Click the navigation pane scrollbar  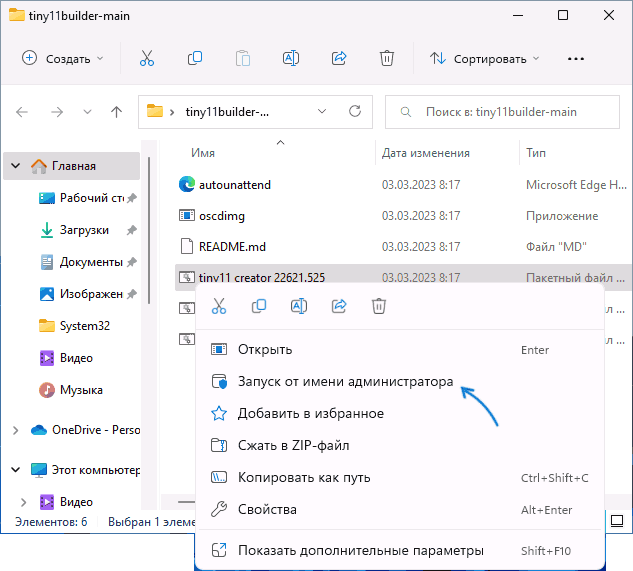click(149, 230)
